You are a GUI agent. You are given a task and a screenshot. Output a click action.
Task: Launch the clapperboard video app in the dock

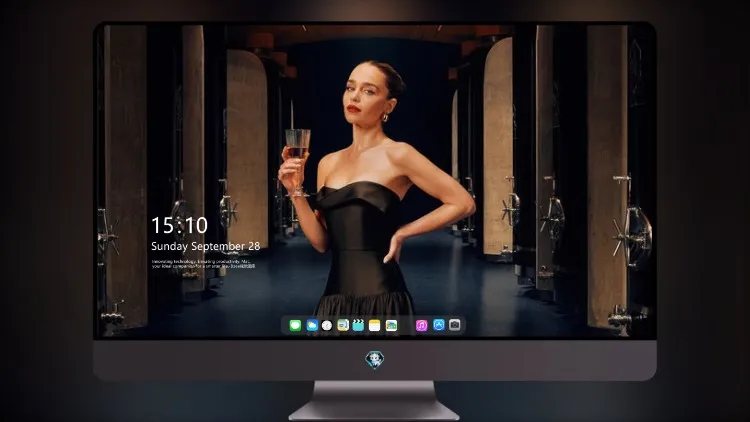pos(358,325)
